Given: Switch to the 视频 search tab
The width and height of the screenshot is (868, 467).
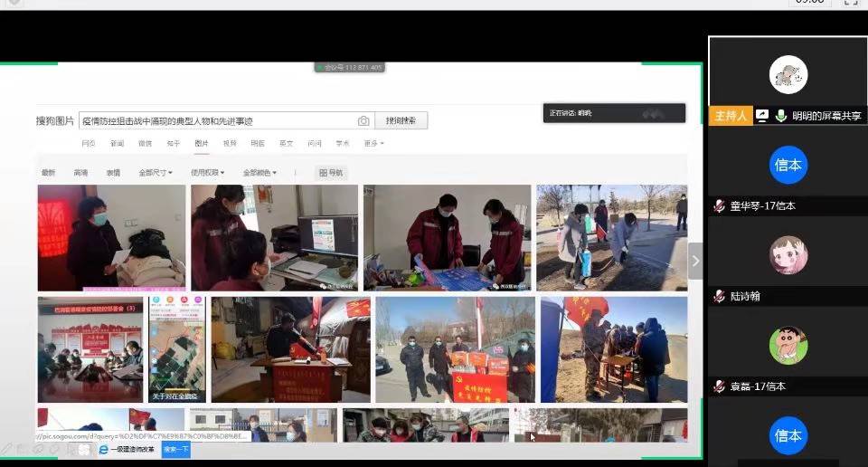Looking at the screenshot, I should (230, 143).
